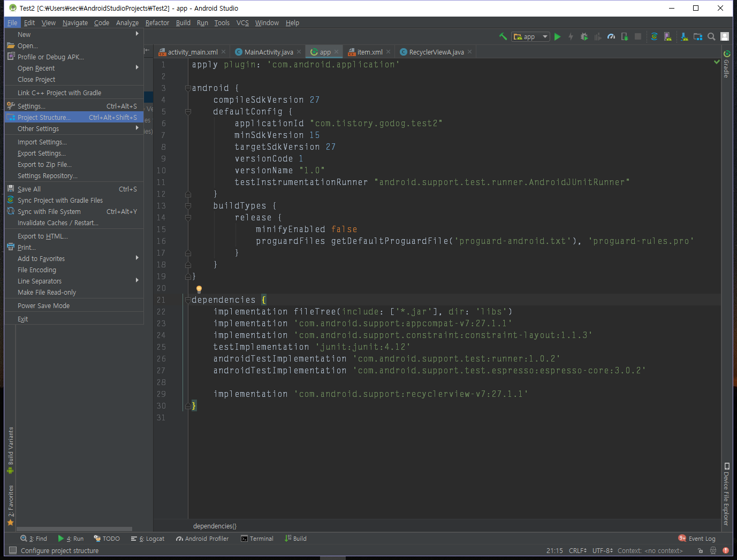Click the Hector inspector icon in status bar
Screen dimensions: 737x560
pyautogui.click(x=713, y=550)
